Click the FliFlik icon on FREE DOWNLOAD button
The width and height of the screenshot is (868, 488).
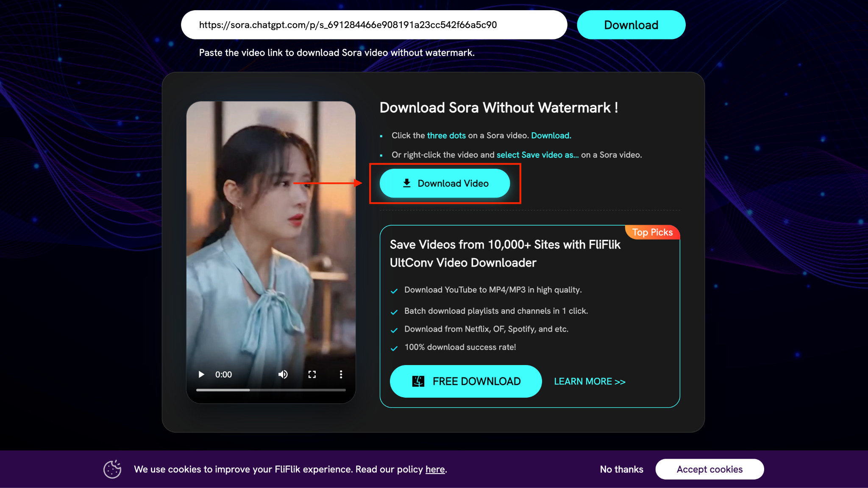coord(417,381)
